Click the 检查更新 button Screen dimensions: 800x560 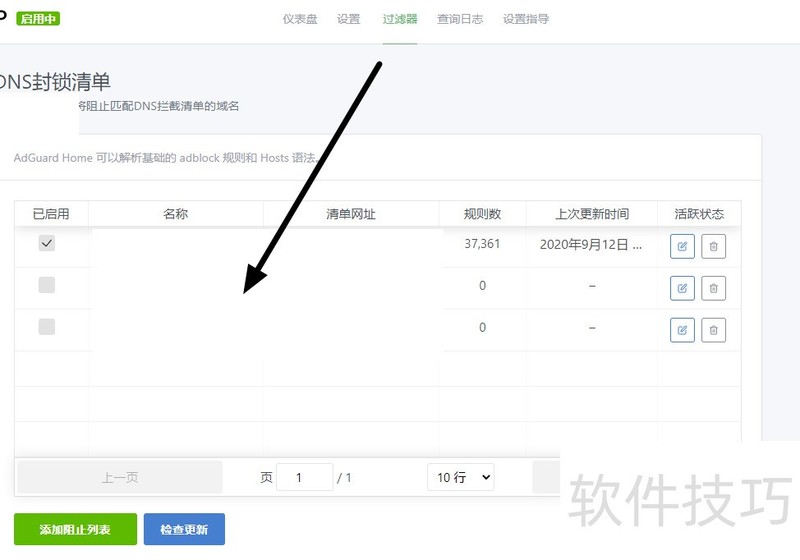[184, 529]
